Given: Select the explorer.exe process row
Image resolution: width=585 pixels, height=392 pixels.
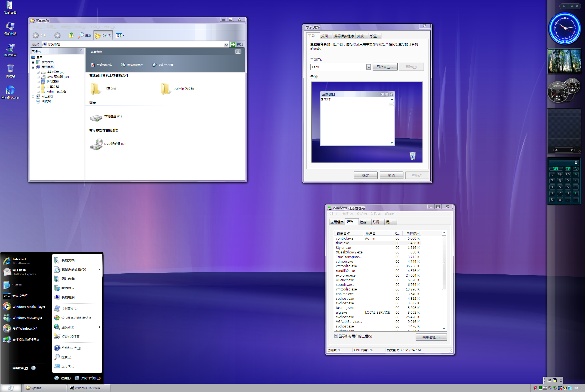Looking at the screenshot, I should tap(346, 275).
